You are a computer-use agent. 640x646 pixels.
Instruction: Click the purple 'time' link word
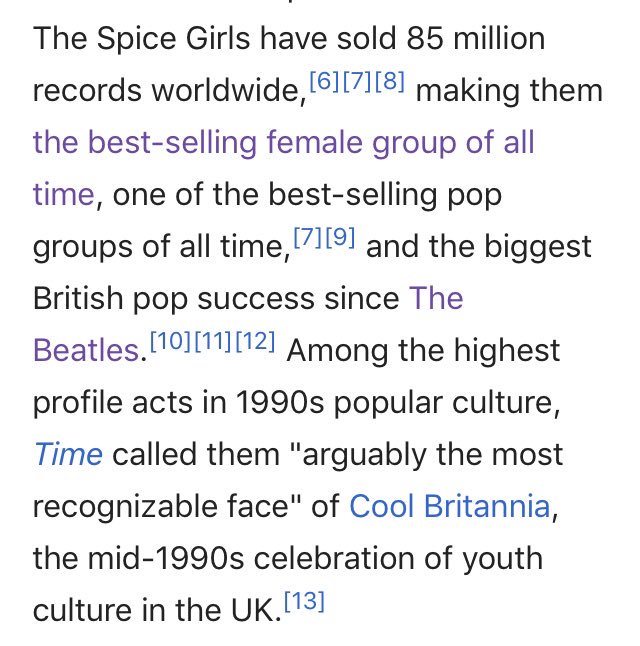point(64,194)
